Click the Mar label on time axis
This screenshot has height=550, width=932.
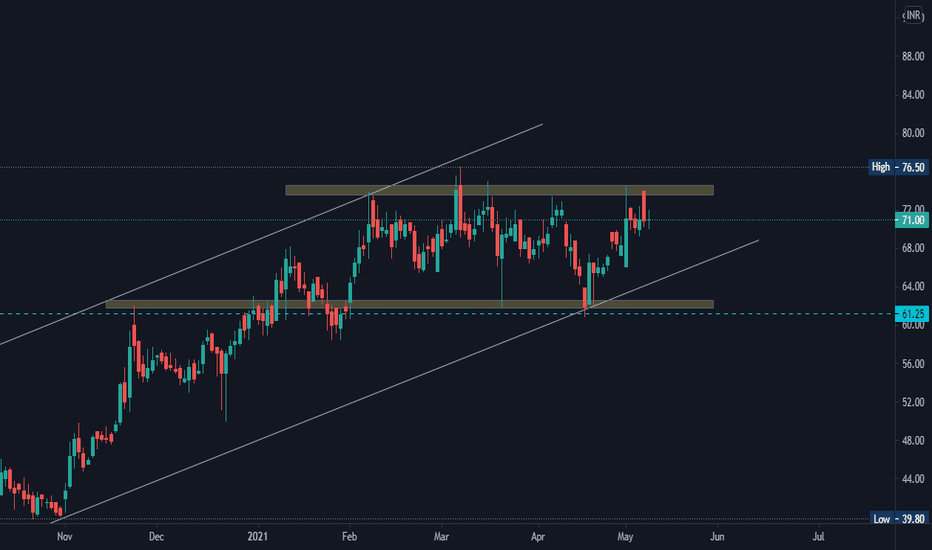(441, 536)
